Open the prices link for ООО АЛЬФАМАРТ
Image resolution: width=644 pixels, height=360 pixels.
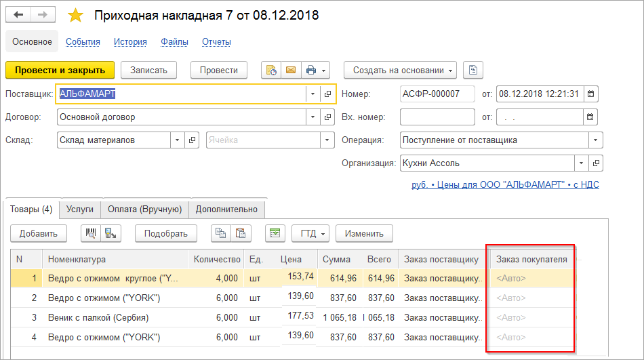(x=505, y=184)
